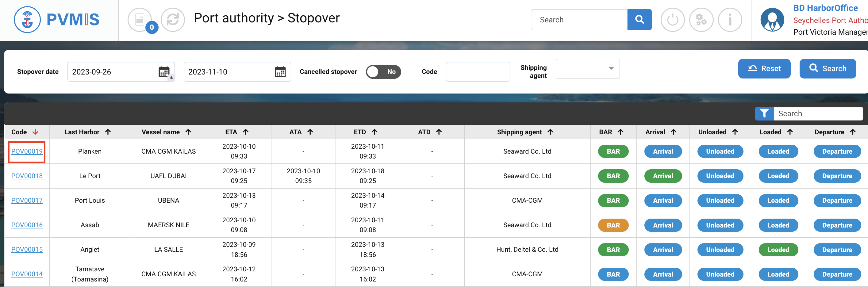Open stopover link POV00018
The height and width of the screenshot is (287, 868).
(x=27, y=176)
